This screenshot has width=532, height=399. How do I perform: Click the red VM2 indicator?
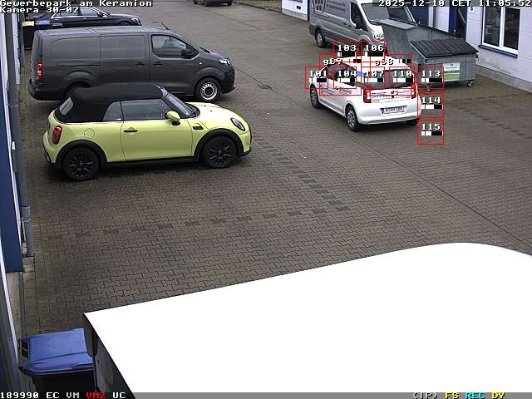pos(96,395)
